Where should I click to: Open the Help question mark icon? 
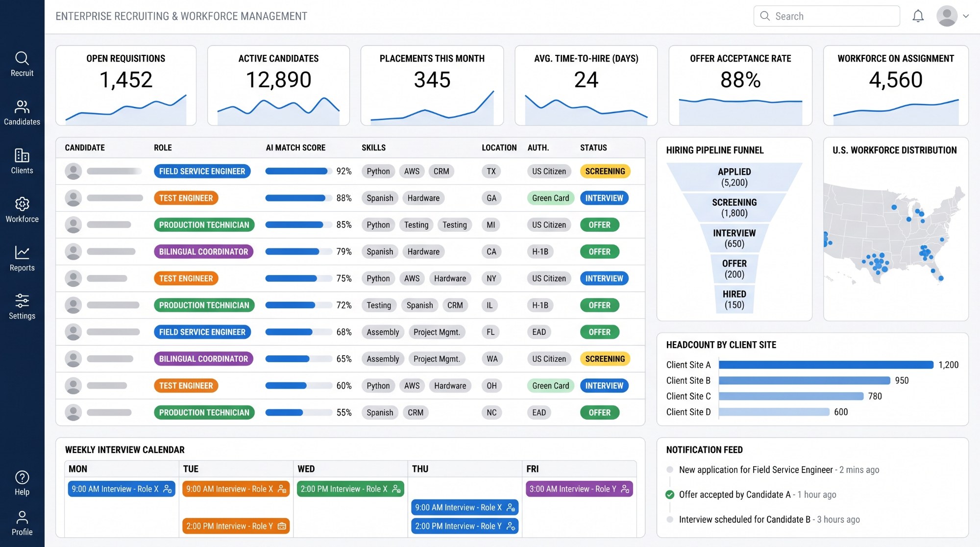[22, 477]
